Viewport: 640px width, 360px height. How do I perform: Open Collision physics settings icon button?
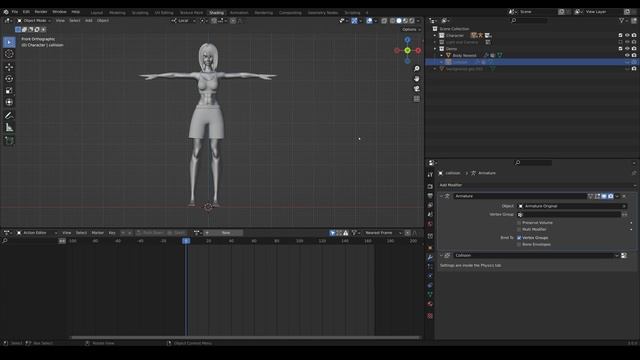[x=624, y=256]
